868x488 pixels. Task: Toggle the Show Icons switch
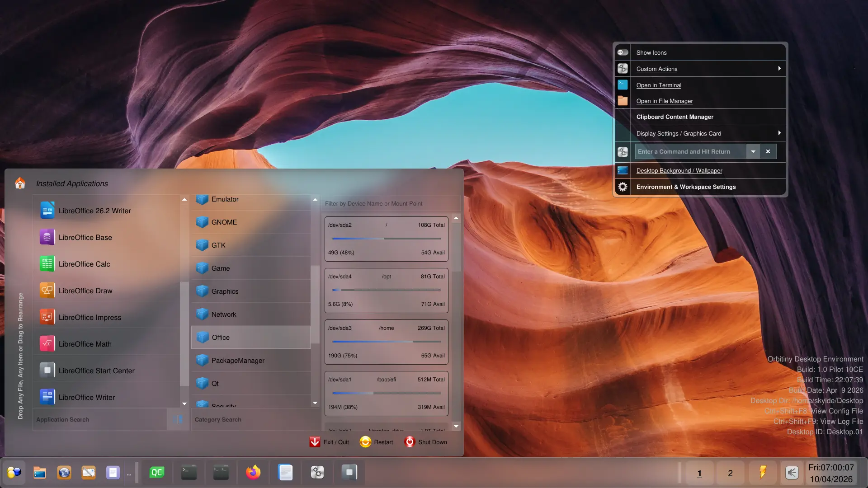[623, 52]
